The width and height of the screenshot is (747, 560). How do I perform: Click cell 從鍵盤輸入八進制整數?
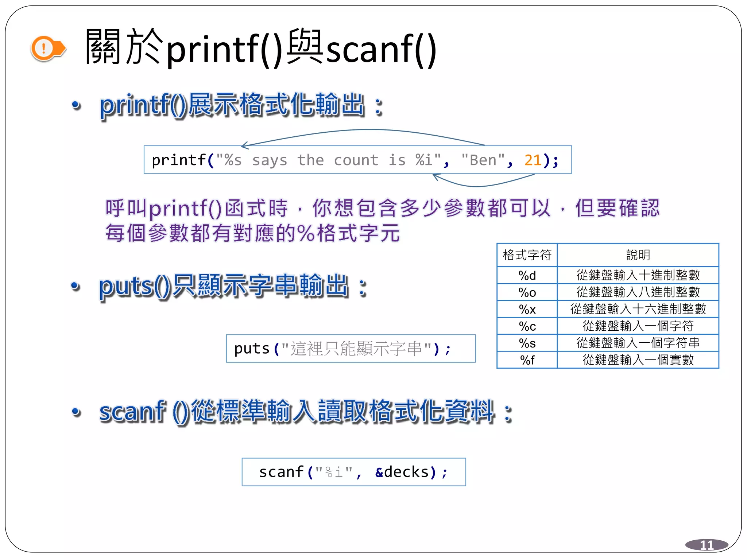tap(638, 292)
